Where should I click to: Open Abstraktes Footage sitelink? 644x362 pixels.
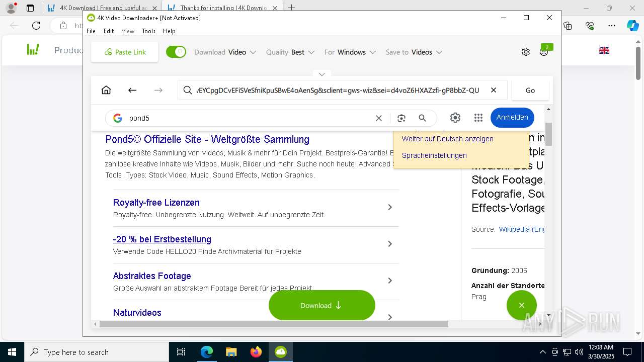point(152,276)
